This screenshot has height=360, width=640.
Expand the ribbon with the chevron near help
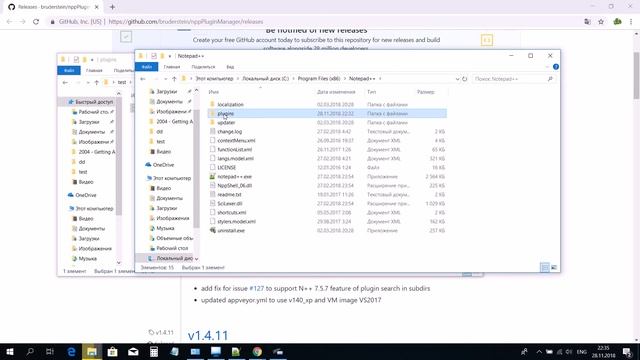(x=547, y=67)
